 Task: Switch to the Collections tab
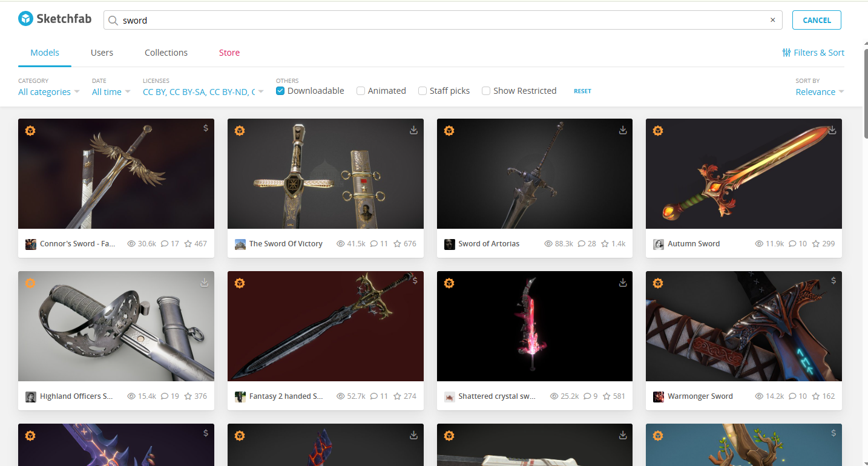(166, 53)
